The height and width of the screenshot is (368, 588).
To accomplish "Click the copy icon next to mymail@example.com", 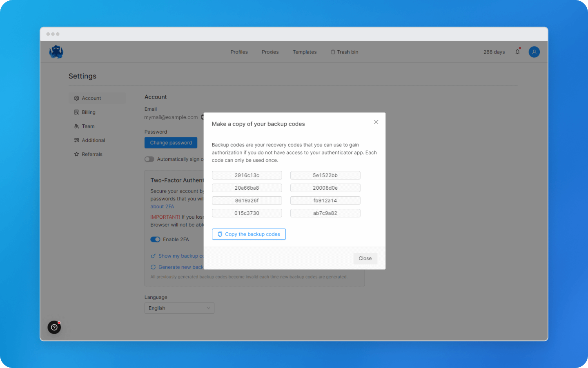I will pyautogui.click(x=203, y=117).
